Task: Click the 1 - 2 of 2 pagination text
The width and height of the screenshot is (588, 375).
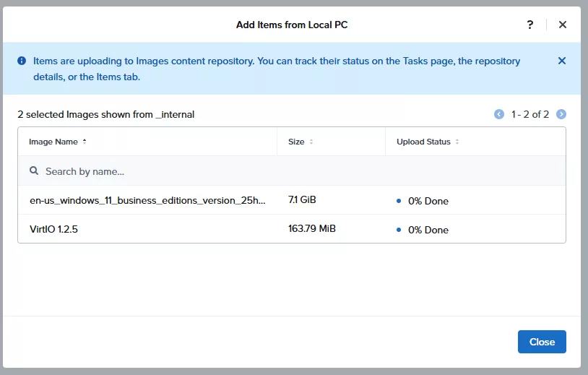Action: [530, 114]
